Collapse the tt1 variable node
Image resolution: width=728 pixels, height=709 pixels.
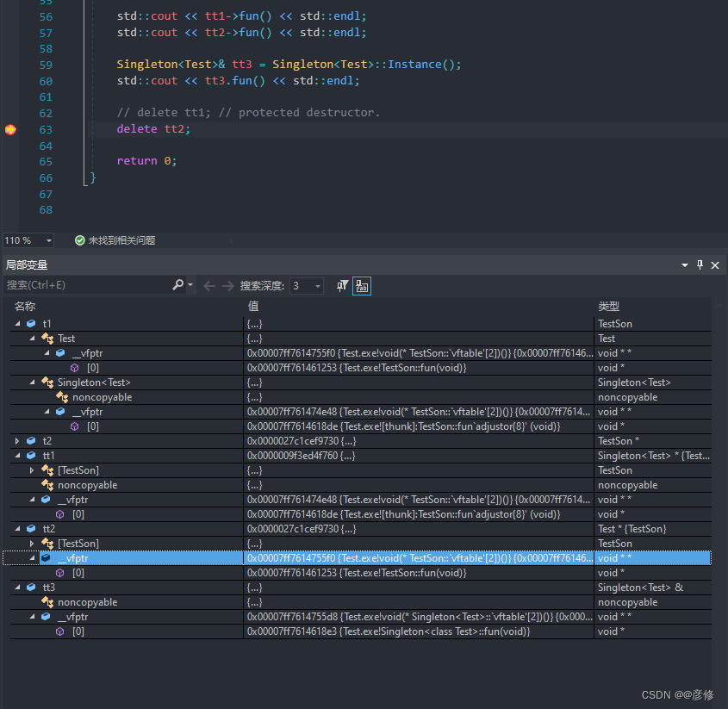[17, 456]
